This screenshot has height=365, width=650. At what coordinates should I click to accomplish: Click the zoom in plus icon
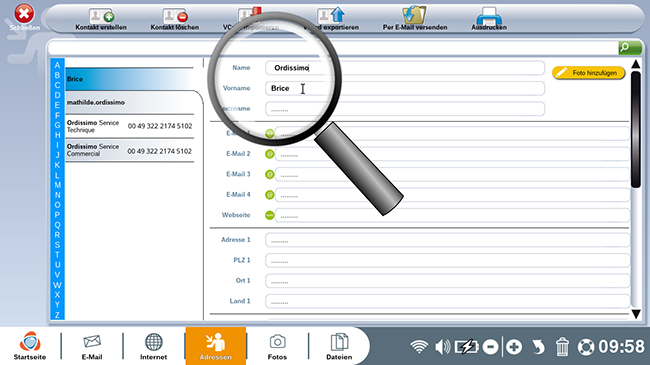tap(514, 347)
